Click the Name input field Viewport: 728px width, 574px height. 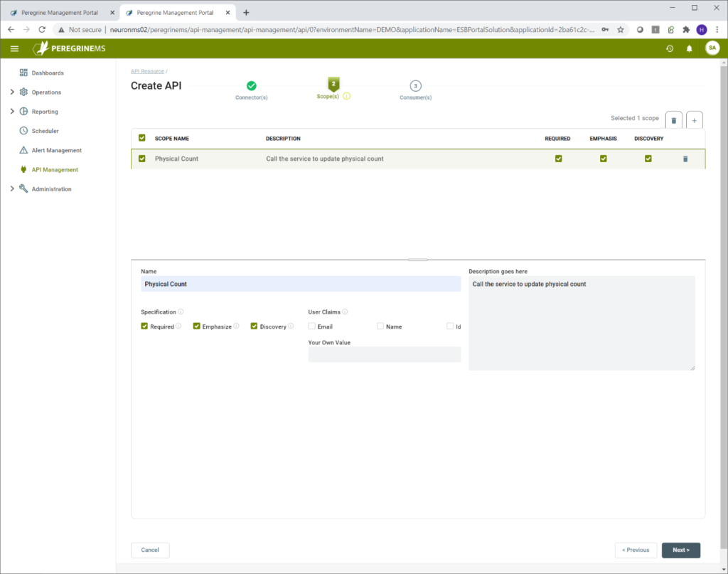click(x=301, y=284)
